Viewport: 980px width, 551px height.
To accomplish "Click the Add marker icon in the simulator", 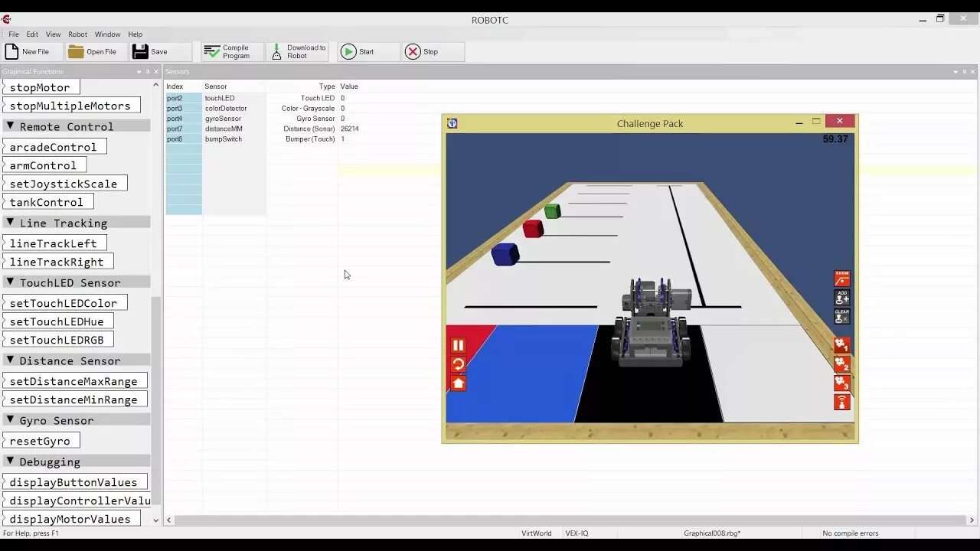I will click(x=842, y=297).
